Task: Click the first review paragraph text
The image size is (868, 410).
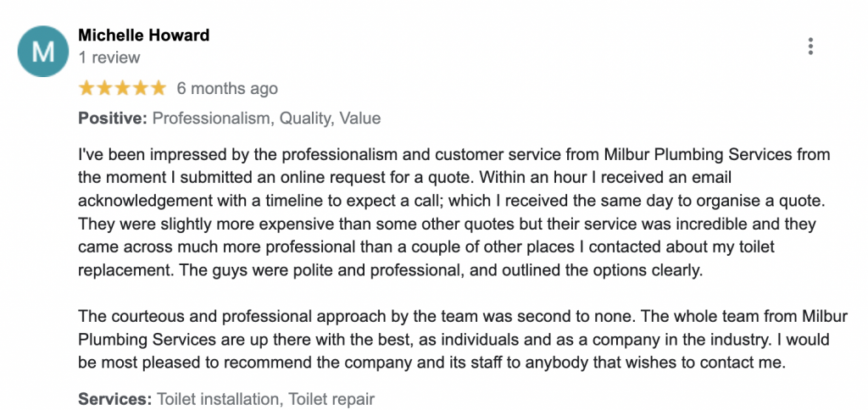Action: (454, 213)
